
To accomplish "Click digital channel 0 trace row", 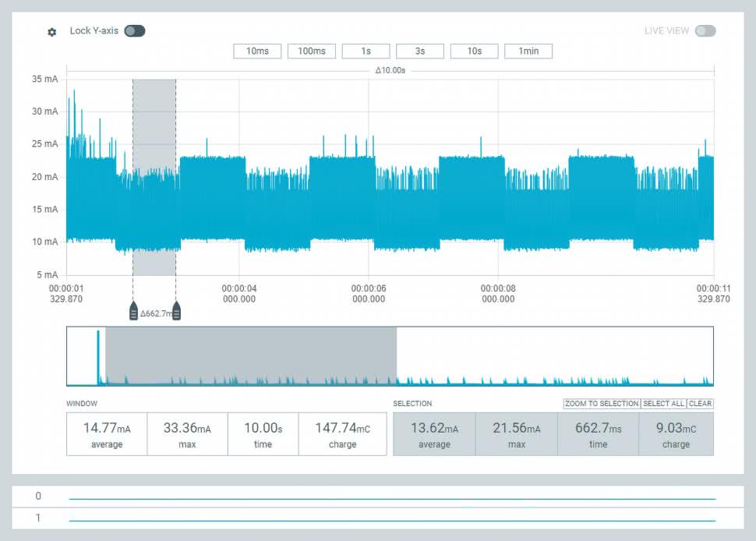I will [x=391, y=497].
